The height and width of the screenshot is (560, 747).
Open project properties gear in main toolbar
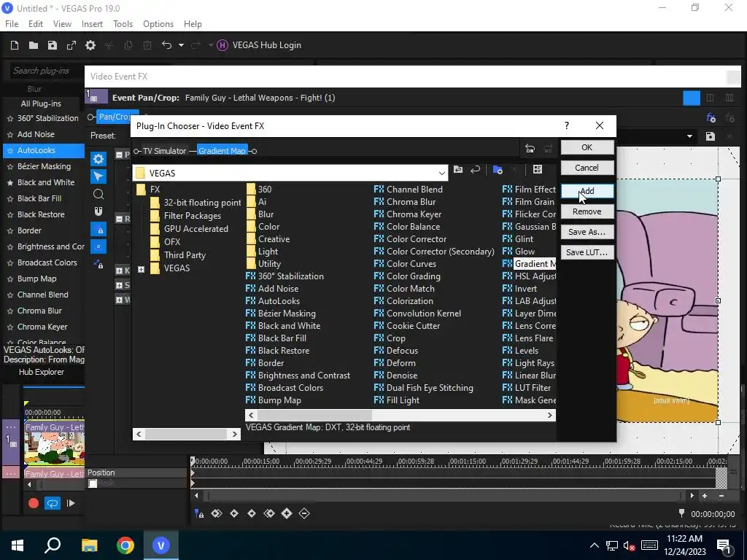(90, 45)
